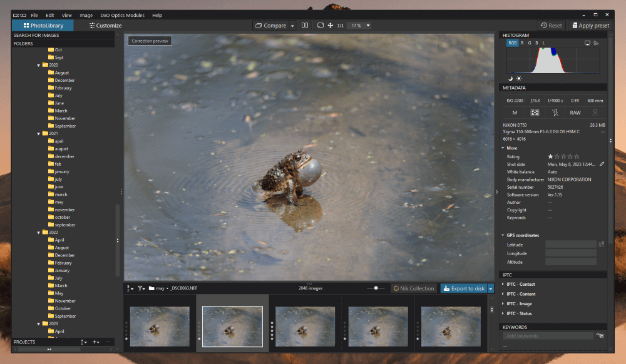Click the left panel vertical dots handle
Image resolution: width=626 pixels, height=364 pixels.
(121, 192)
